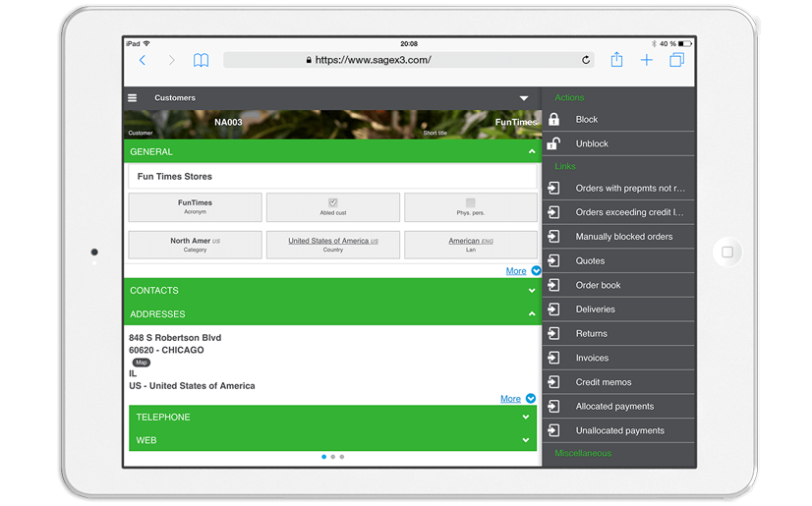Follow American language link
The width and height of the screenshot is (812, 506).
pyautogui.click(x=470, y=241)
